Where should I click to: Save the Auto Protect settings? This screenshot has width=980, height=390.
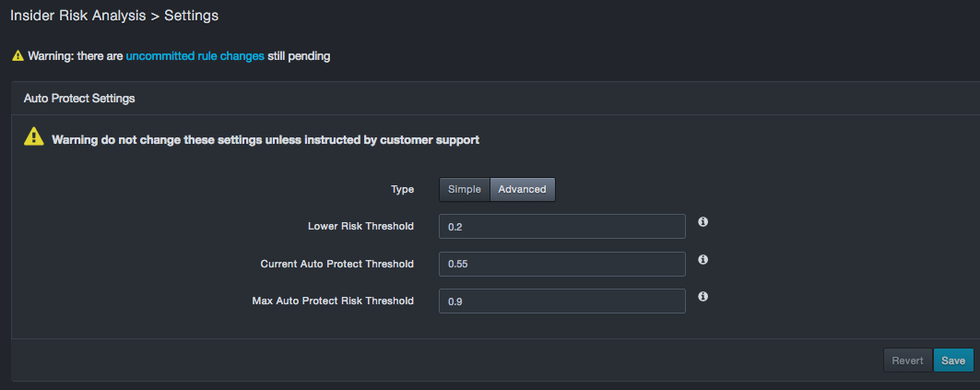[x=953, y=360]
